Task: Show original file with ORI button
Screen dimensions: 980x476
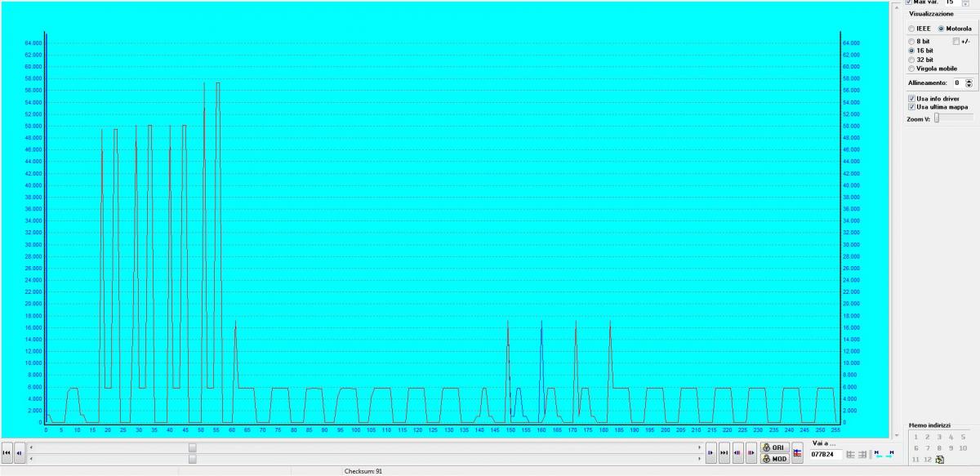Action: [x=775, y=447]
